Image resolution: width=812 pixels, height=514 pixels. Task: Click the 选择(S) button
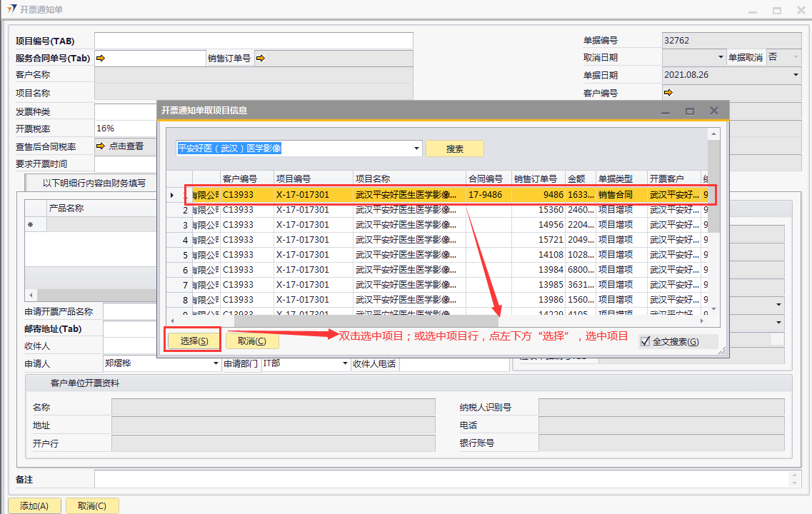(194, 341)
